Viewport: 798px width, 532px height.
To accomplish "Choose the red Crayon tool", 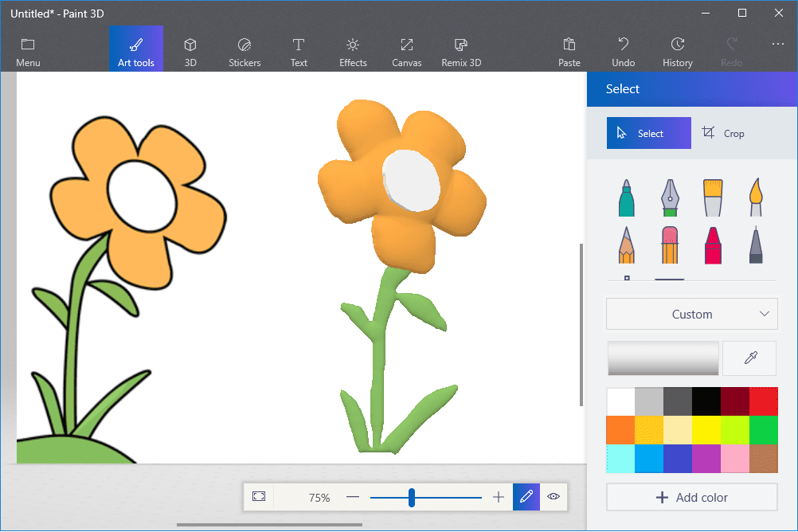I will tap(713, 244).
